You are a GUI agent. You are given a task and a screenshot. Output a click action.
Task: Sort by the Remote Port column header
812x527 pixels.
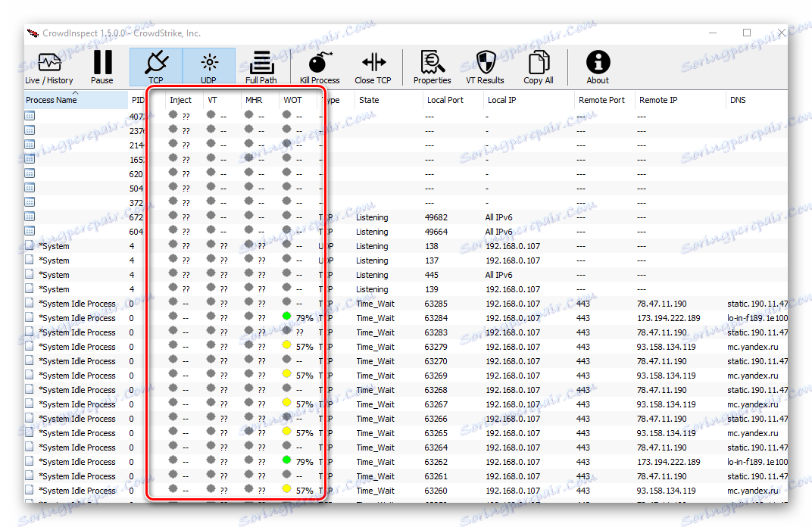point(604,100)
